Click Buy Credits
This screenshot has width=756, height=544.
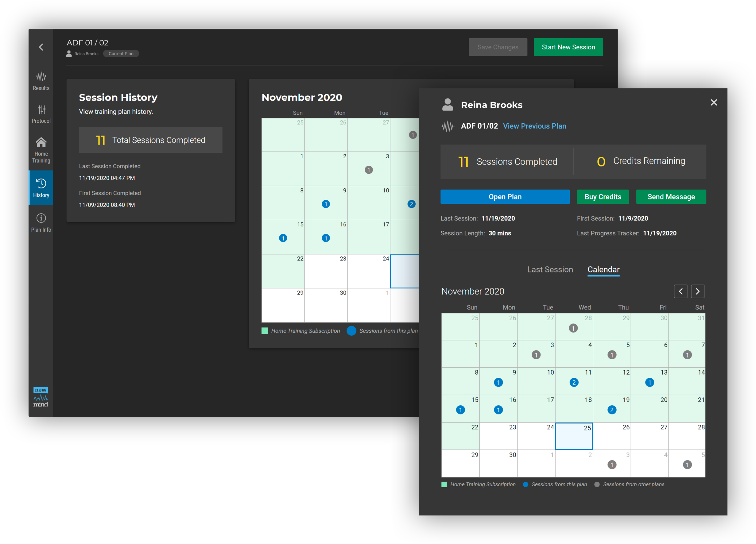click(x=603, y=197)
